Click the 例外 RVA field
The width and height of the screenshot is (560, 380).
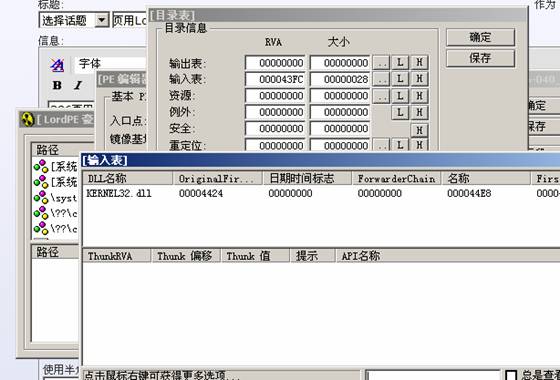(275, 112)
